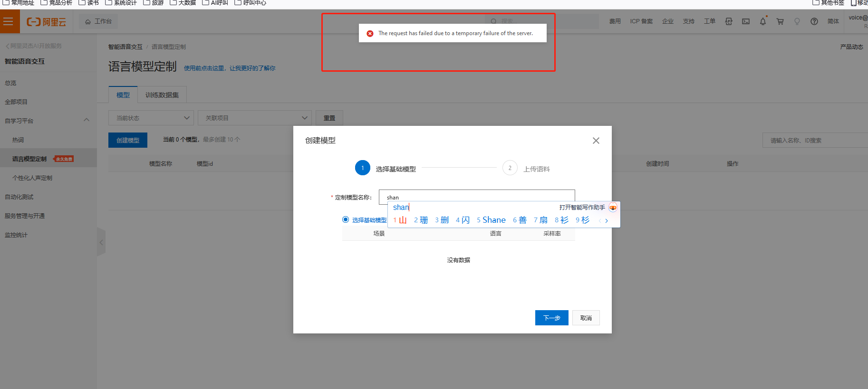Viewport: 868px width, 389px height.
Task: Open the 使用前点击这里 help link
Action: coord(230,68)
